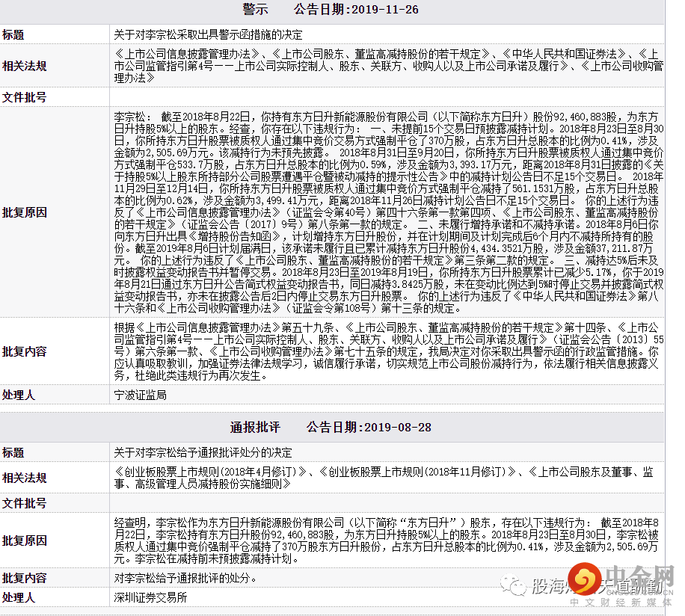The image size is (685, 616).
Task: Click the 通报批评 announcement header dated 2019-08-28
Action: [x=331, y=428]
